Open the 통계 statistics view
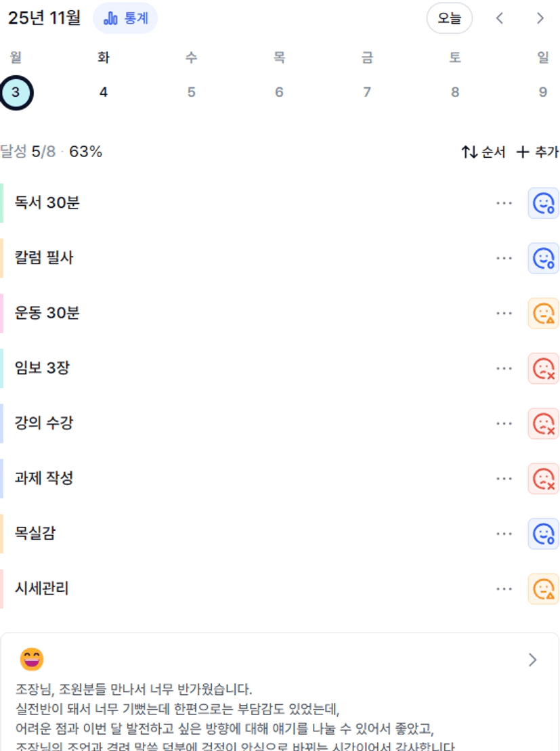 (125, 18)
